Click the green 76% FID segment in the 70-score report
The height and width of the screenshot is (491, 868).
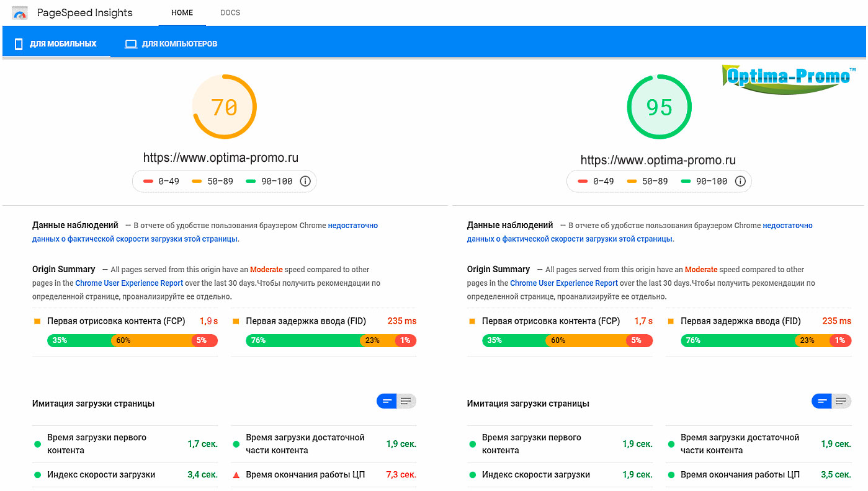(x=303, y=340)
